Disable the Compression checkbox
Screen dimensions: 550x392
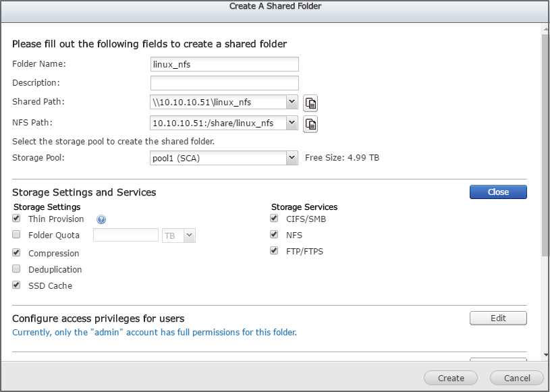(x=17, y=253)
